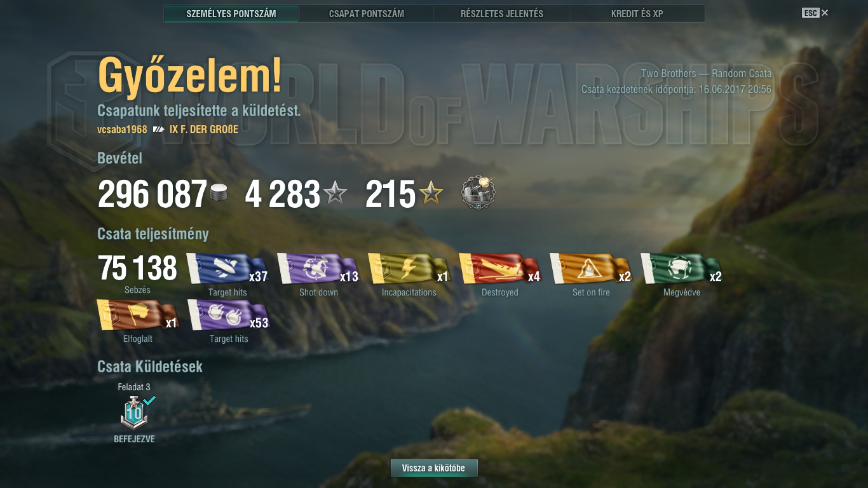Click the silver credits coin icon

219,194
